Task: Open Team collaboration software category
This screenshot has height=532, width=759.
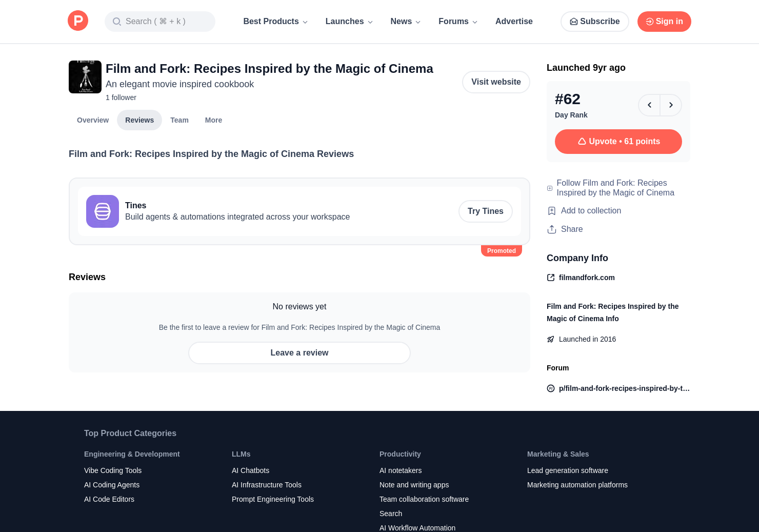Action: click(x=424, y=499)
